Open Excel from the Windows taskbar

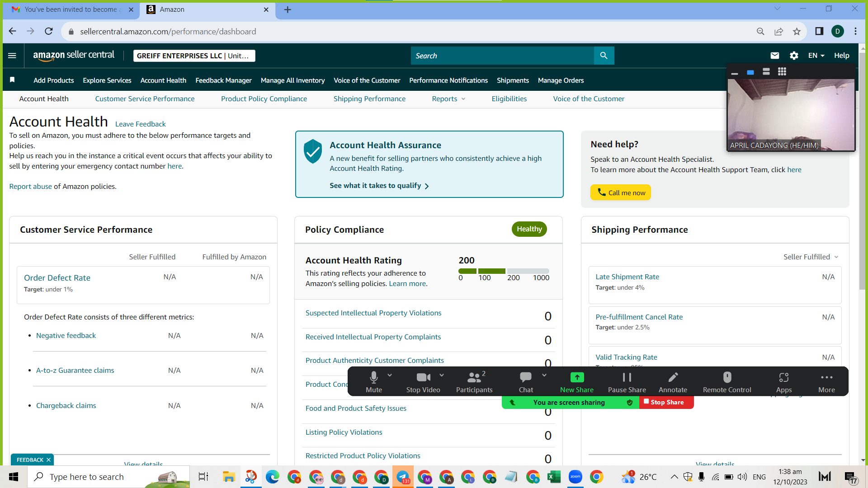[554, 477]
